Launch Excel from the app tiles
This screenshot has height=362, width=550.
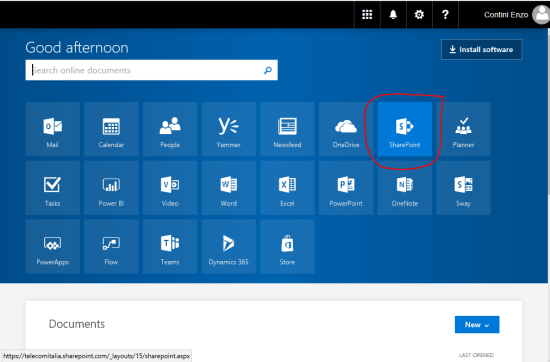[287, 188]
